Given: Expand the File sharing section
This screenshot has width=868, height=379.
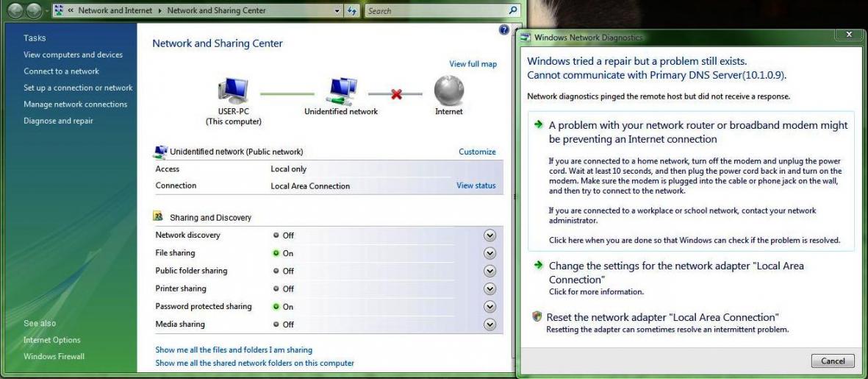Looking at the screenshot, I should [x=489, y=253].
